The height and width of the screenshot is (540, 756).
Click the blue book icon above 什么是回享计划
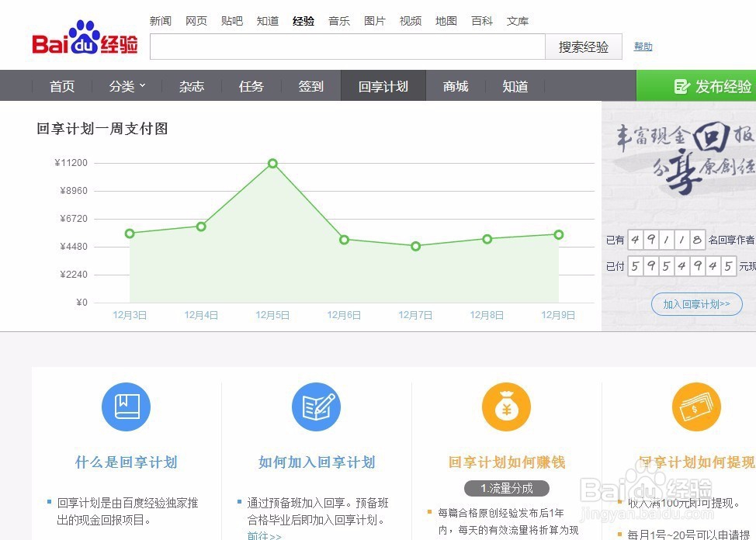[126, 407]
